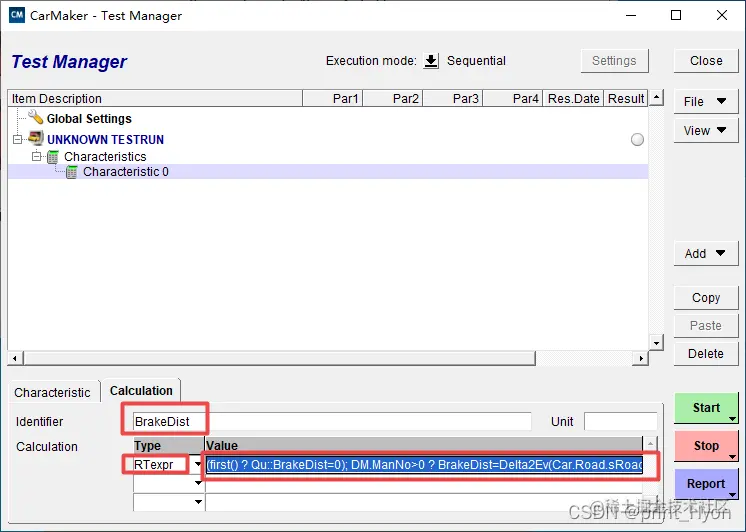Minimize the Test Manager window
The image size is (746, 532).
click(x=631, y=15)
